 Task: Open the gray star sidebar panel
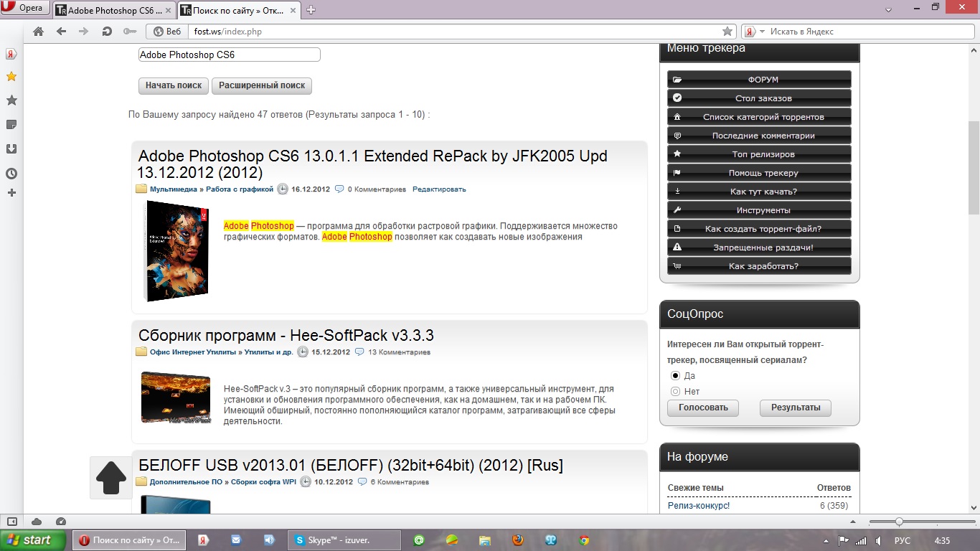click(11, 100)
